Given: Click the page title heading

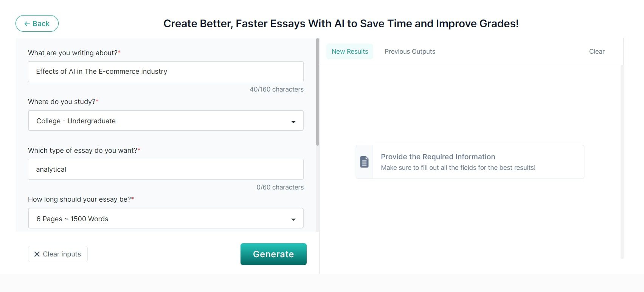Looking at the screenshot, I should tap(341, 23).
